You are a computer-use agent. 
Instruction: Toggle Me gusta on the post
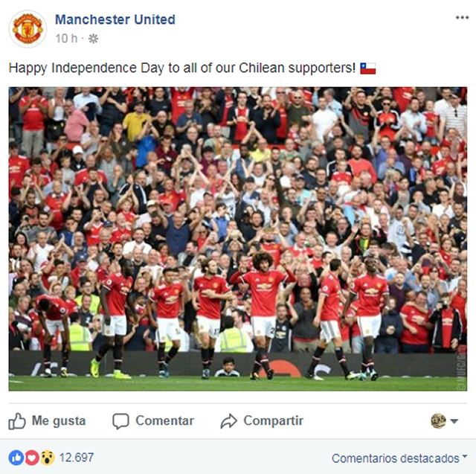[47, 421]
